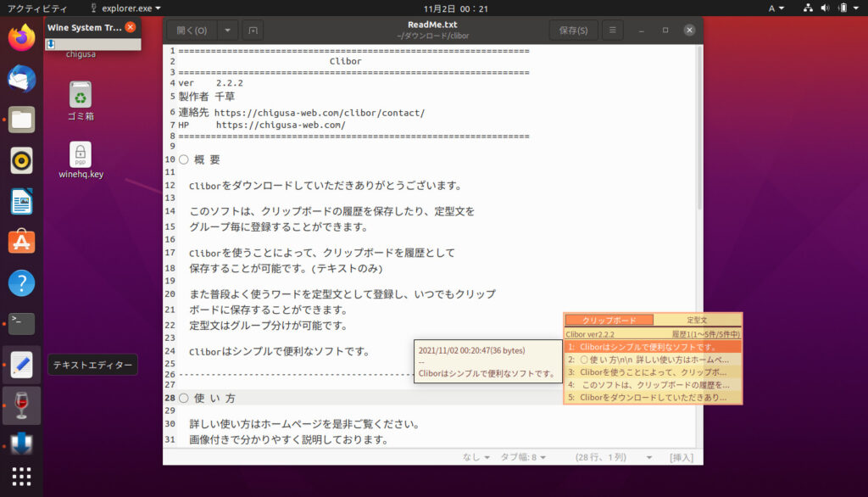Open Firefox from the dock
The width and height of the screenshot is (868, 497).
[21, 37]
